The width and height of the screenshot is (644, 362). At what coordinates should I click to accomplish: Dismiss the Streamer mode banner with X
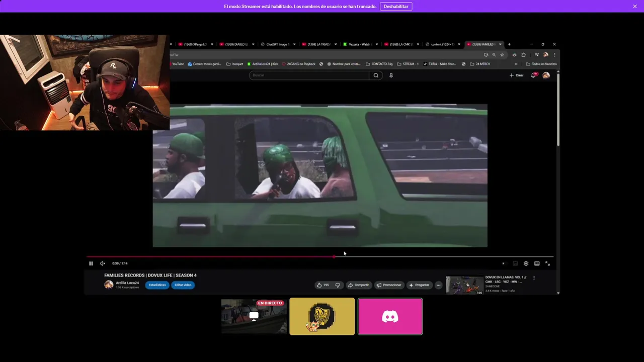tap(635, 7)
